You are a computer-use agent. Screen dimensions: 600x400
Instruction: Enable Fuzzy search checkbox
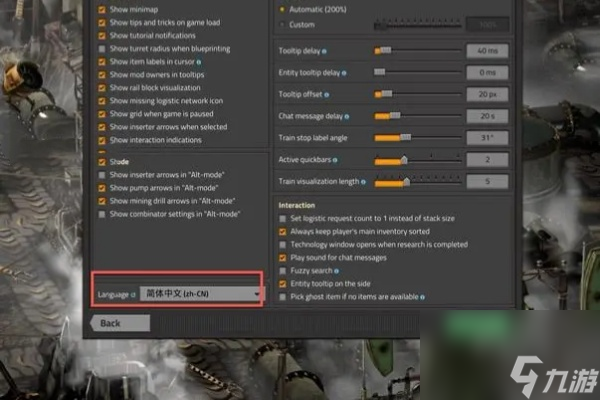coord(282,271)
